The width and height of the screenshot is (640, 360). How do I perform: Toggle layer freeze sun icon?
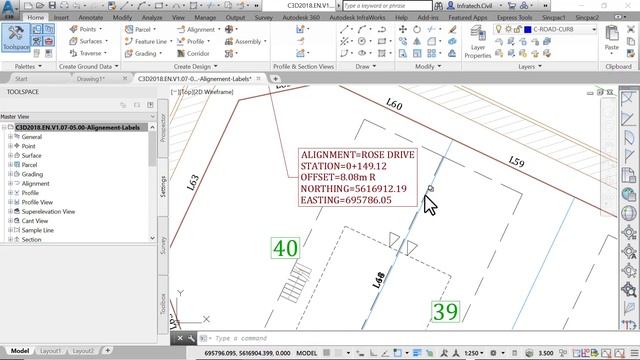(508, 29)
